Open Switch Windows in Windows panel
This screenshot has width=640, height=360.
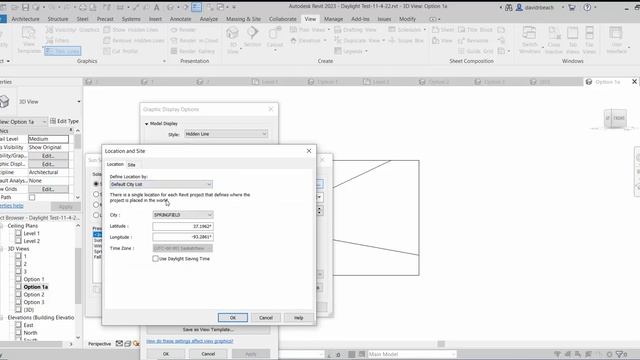click(x=529, y=40)
